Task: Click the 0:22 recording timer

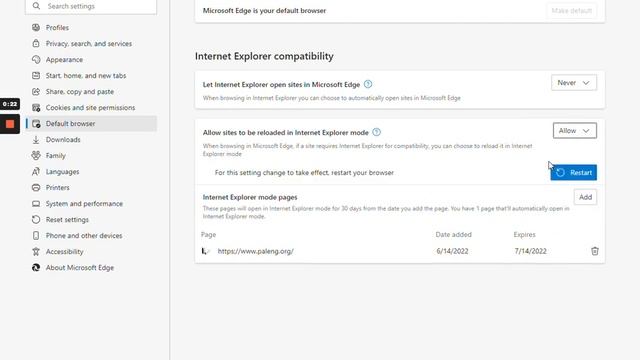Action: [10, 104]
